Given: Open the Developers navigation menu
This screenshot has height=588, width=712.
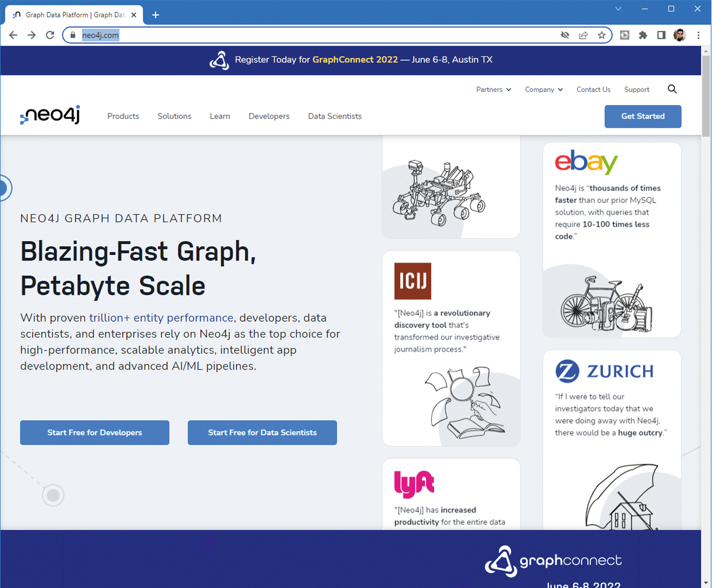Looking at the screenshot, I should click(269, 116).
